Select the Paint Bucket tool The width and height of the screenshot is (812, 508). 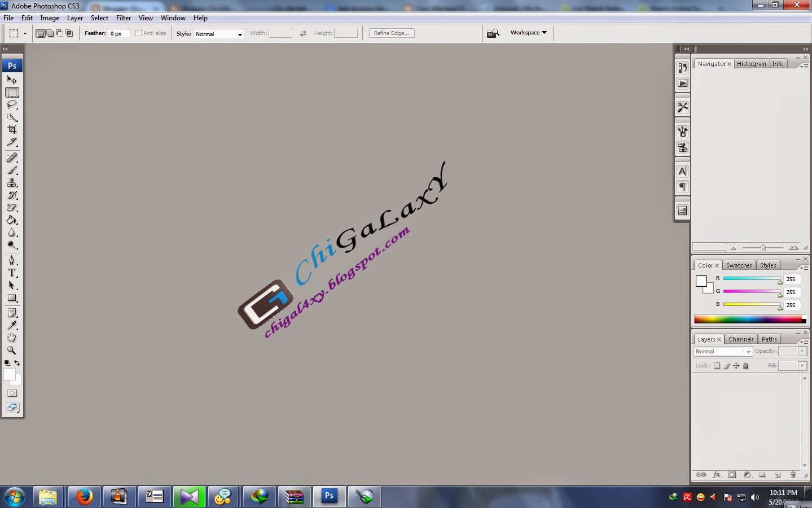tap(12, 220)
